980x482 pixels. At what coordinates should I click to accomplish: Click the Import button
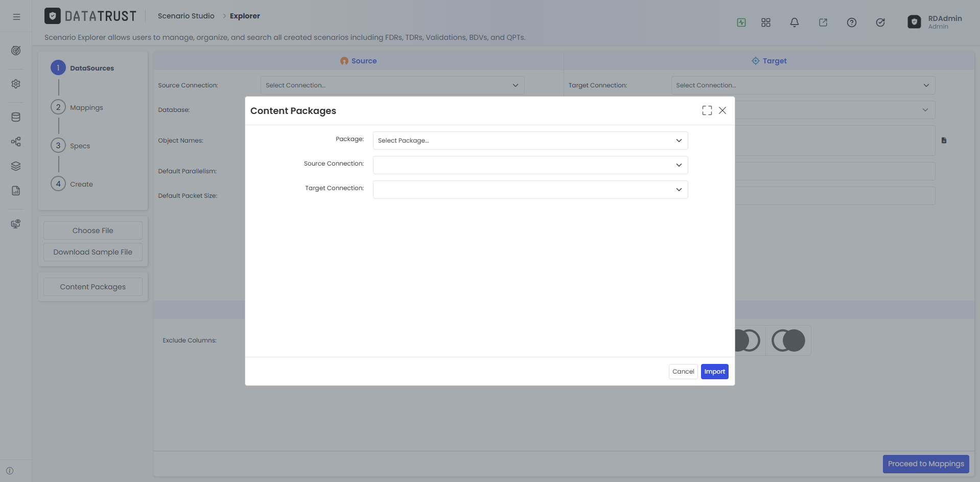click(x=715, y=372)
